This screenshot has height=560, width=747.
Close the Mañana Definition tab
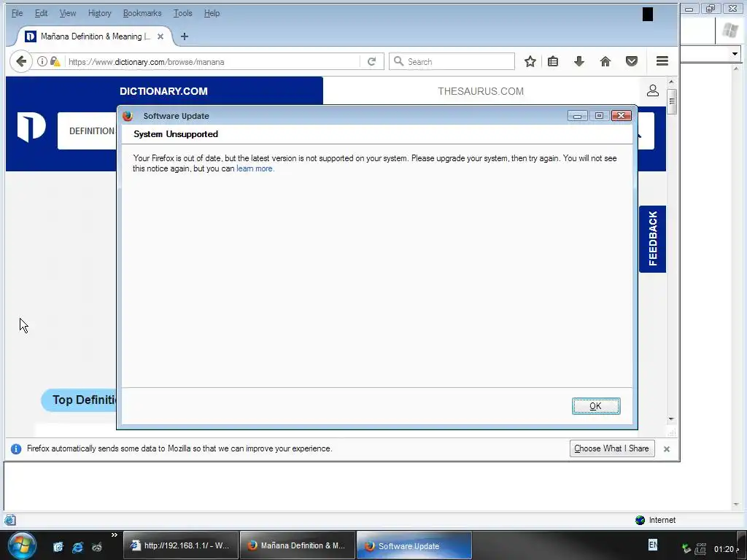coord(160,36)
